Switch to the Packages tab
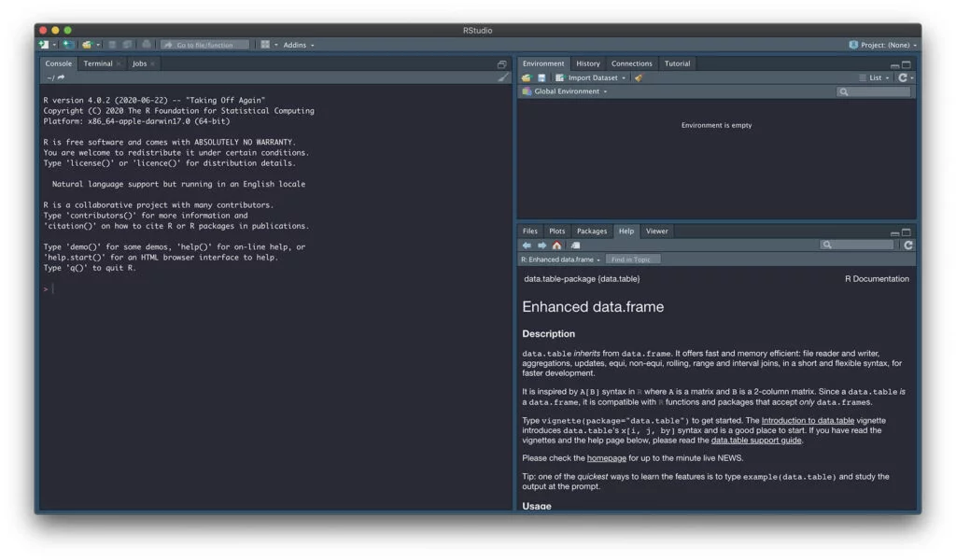 (x=591, y=231)
